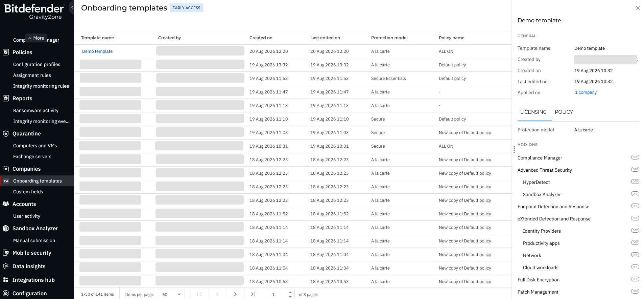Viewport: 644px width, 299px height.
Task: Go to the previous page of templates
Action: click(x=217, y=294)
